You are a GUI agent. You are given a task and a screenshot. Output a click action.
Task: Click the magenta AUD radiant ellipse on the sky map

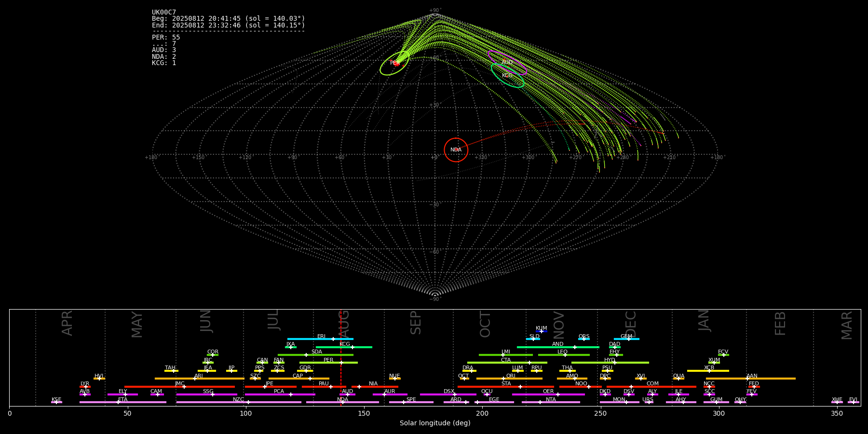(507, 63)
